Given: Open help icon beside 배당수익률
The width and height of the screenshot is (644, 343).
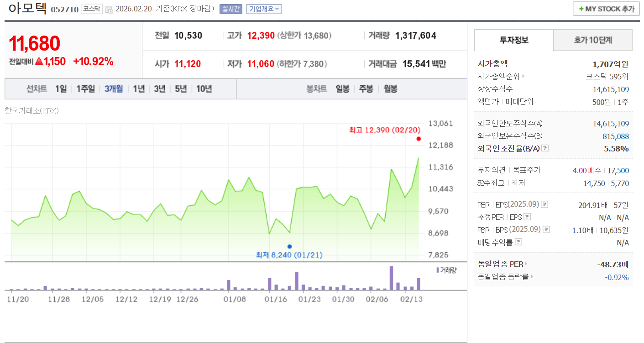Looking at the screenshot, I should click(518, 242).
